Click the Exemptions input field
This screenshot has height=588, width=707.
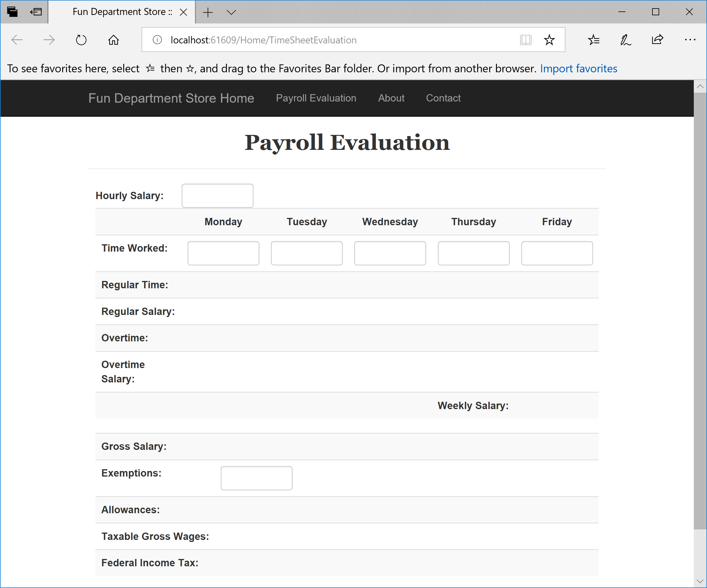tap(257, 478)
